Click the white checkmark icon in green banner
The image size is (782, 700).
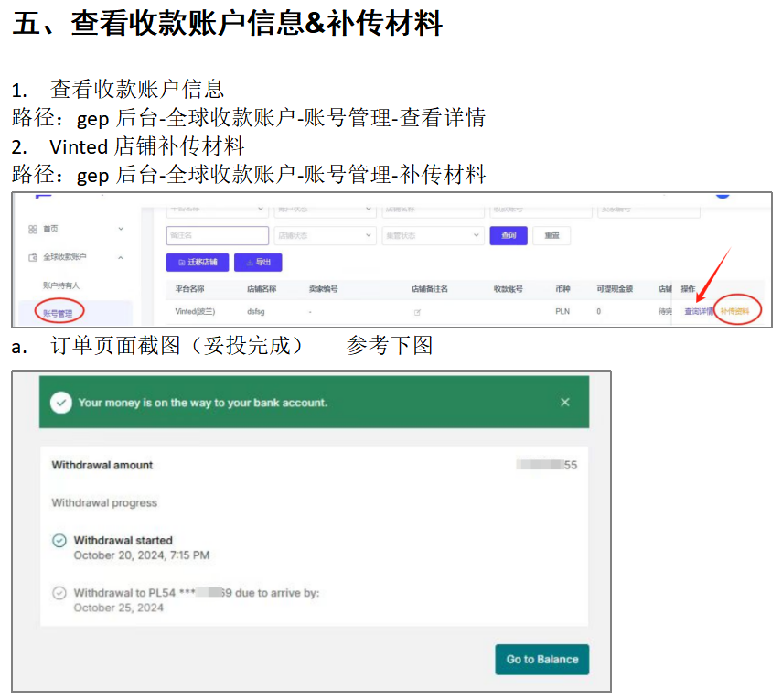tap(61, 403)
